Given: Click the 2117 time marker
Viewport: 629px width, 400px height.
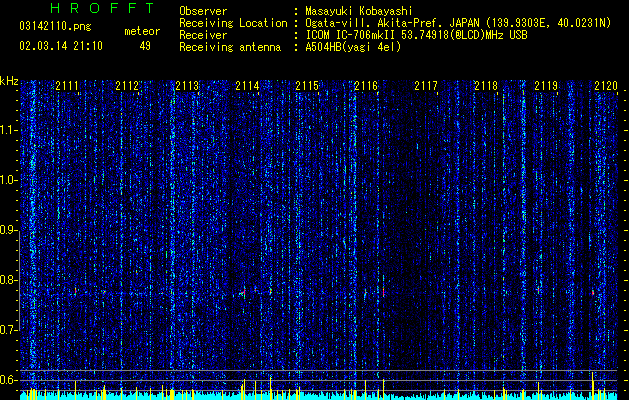Looking at the screenshot, I should click(426, 85).
